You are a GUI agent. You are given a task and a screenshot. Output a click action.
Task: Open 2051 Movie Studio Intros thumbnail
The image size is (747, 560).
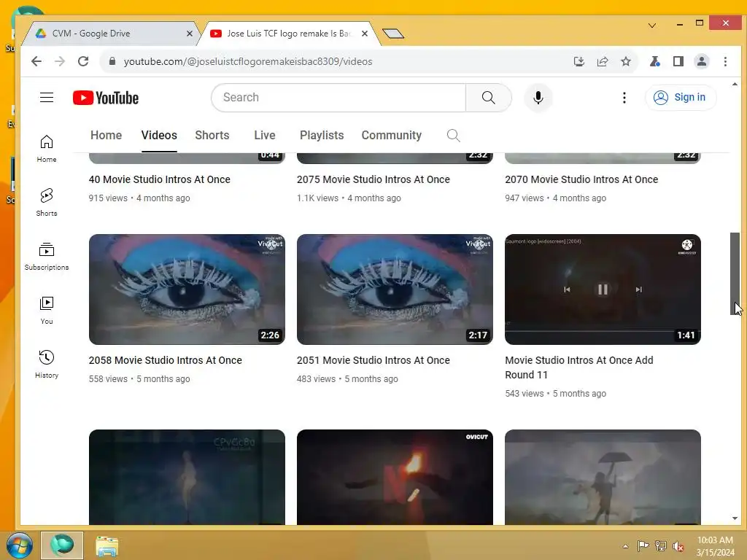(395, 289)
